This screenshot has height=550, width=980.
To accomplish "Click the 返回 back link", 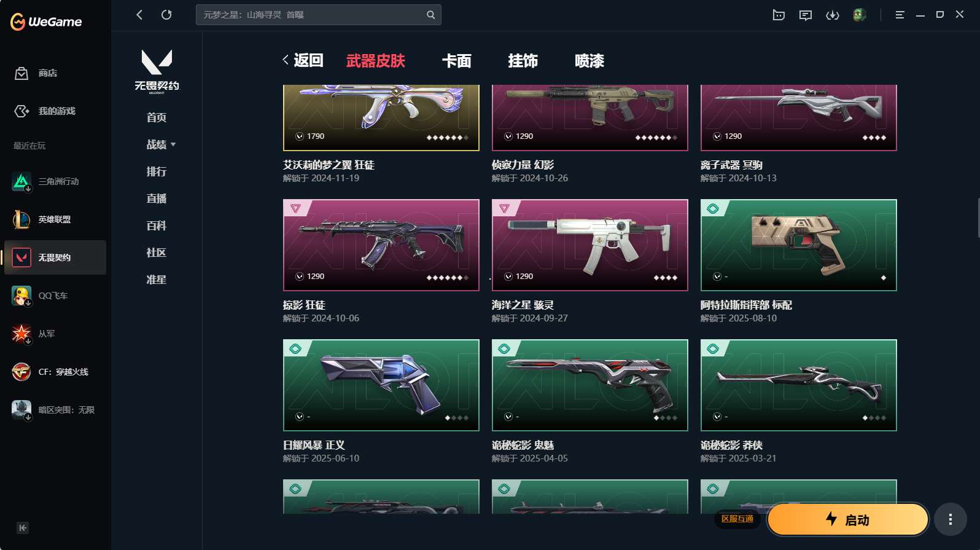I will click(x=303, y=60).
